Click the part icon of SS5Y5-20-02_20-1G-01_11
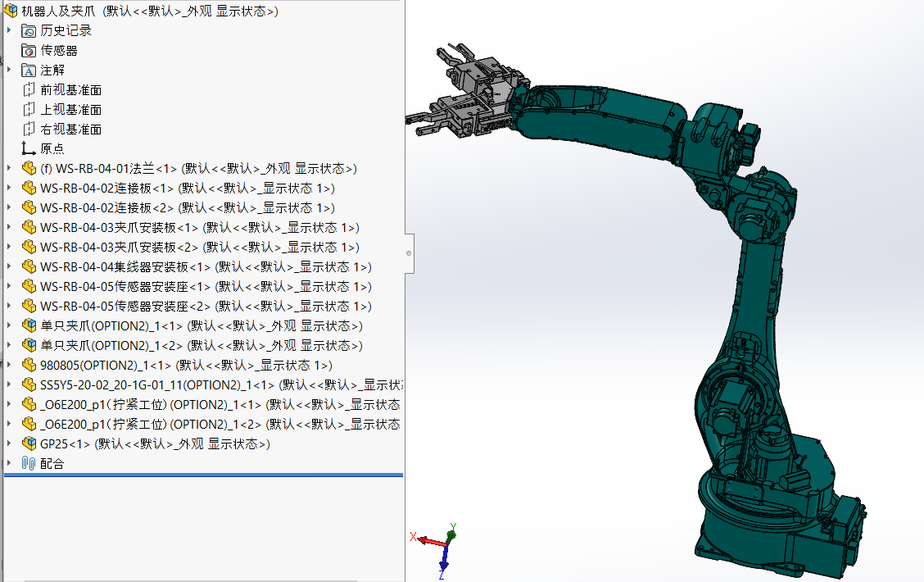The image size is (924, 582). pos(29,384)
